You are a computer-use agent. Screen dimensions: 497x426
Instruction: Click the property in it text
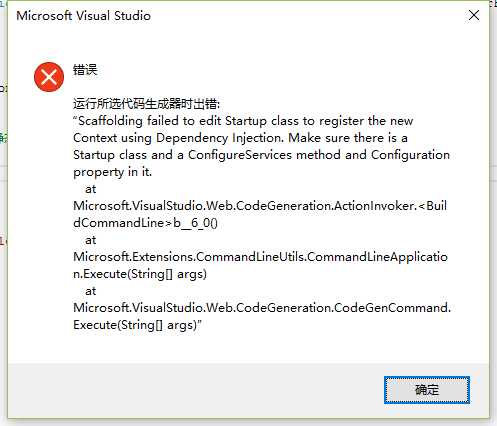point(112,172)
